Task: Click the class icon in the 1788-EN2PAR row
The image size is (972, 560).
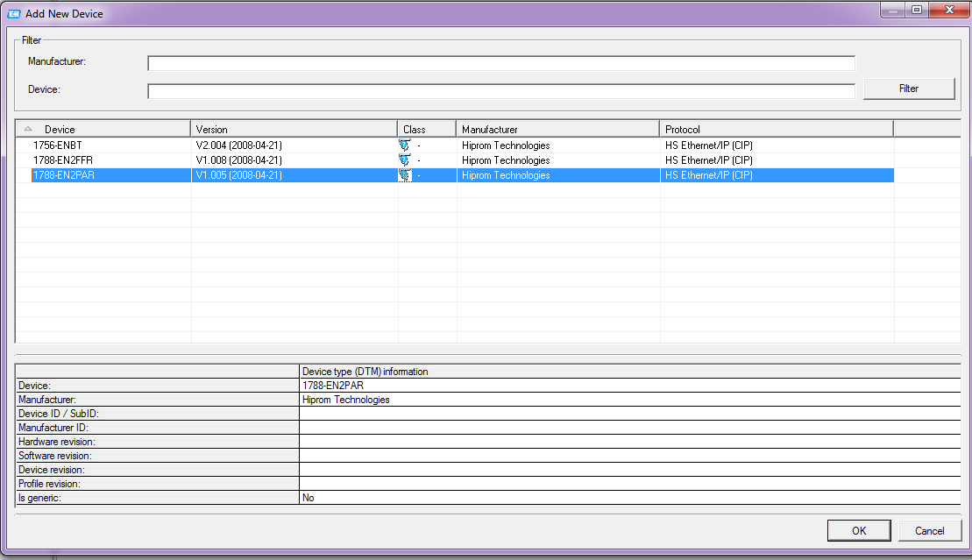Action: point(404,175)
